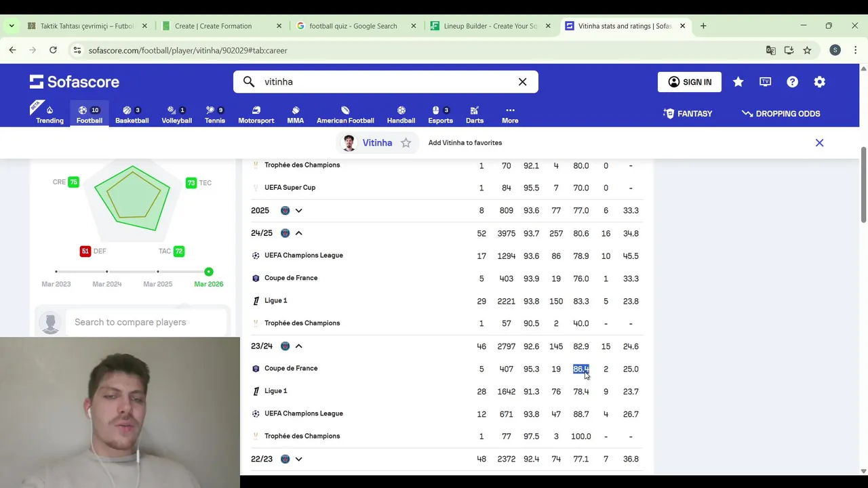Viewport: 868px width, 488px height.
Task: Focus the Sofascore search box
Action: click(x=385, y=82)
